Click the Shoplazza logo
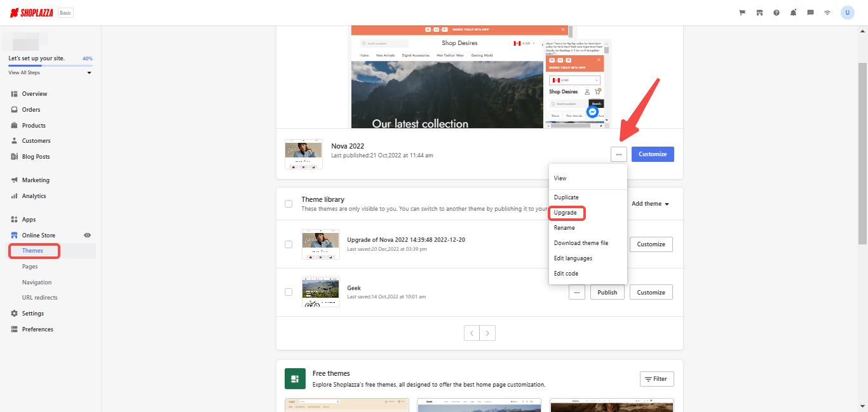 click(x=32, y=13)
